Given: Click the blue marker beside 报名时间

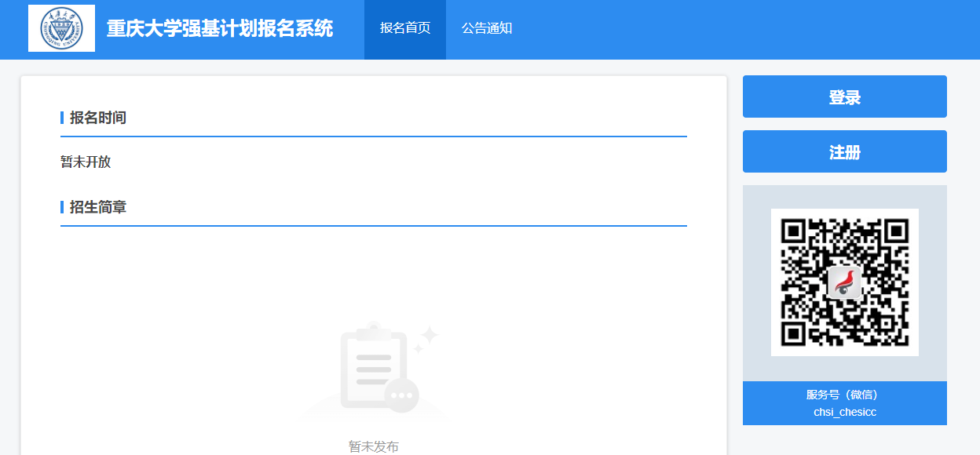Looking at the screenshot, I should click(62, 118).
